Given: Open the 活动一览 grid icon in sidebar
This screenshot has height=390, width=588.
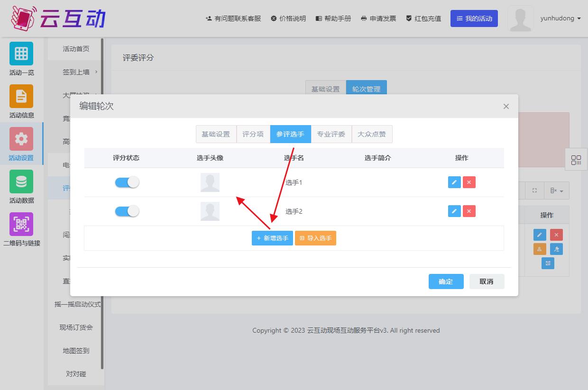Looking at the screenshot, I should click(21, 54).
